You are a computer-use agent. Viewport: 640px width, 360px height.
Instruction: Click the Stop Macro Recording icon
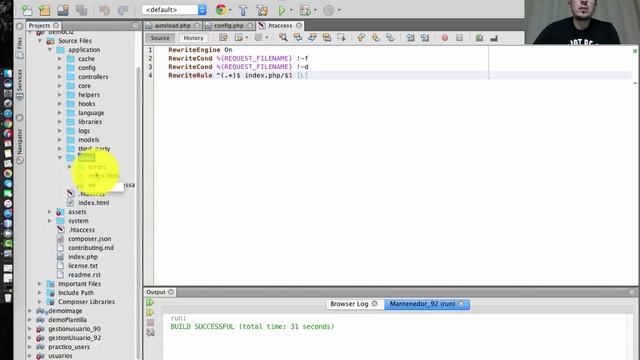[460, 38]
